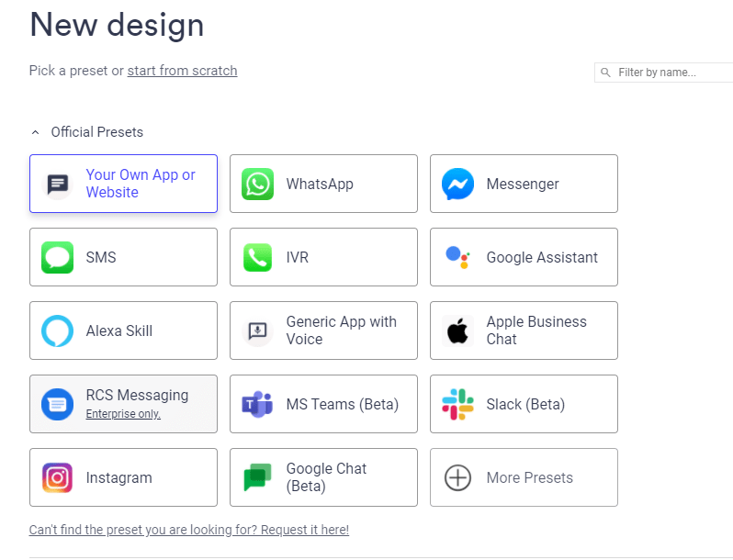The width and height of the screenshot is (733, 560).
Task: Choose the Messenger logo preset
Action: (x=457, y=184)
